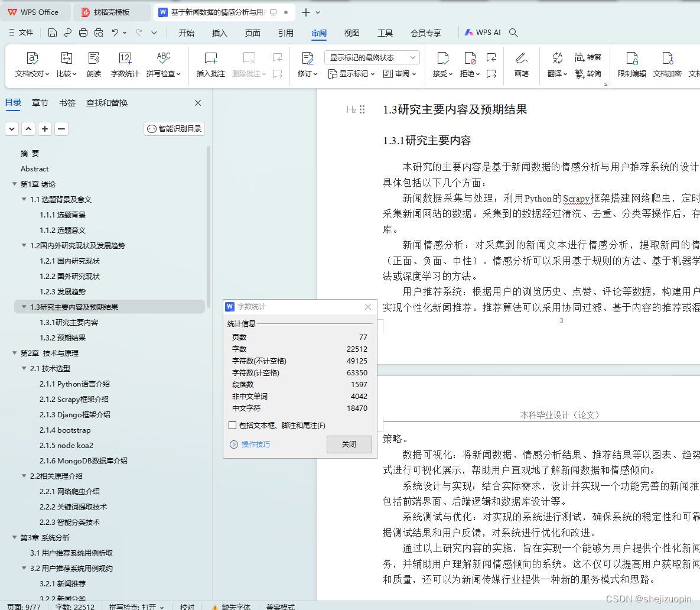Image resolution: width=700 pixels, height=610 pixels.
Task: Switch to 视图 ribbon tab
Action: click(x=352, y=33)
